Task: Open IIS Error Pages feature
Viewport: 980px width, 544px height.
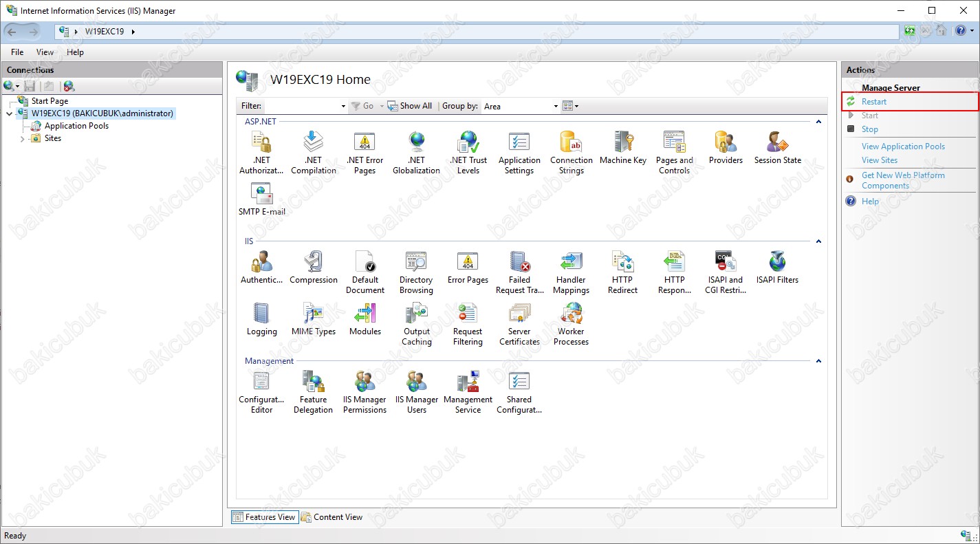Action: pyautogui.click(x=468, y=268)
